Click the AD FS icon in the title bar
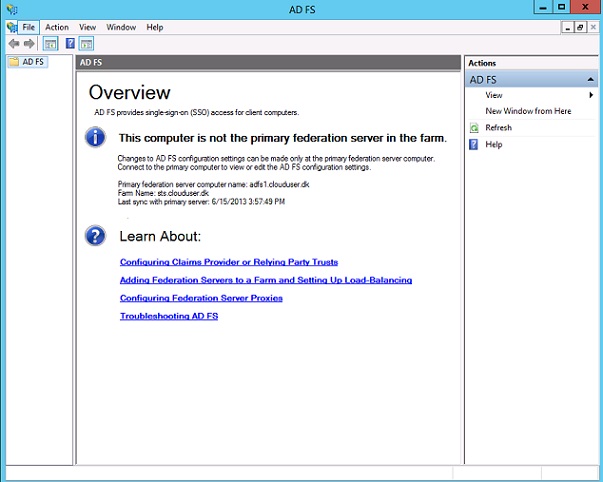 [12, 9]
